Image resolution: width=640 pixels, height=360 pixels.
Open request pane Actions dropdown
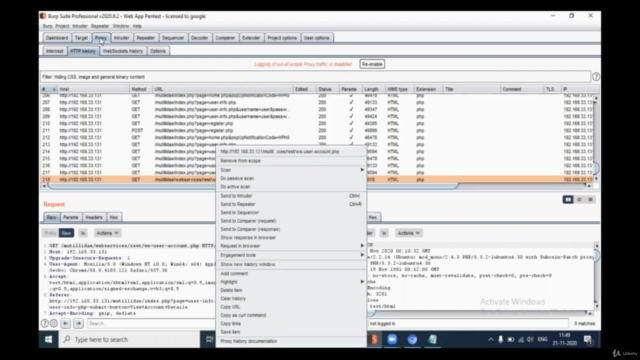point(107,233)
